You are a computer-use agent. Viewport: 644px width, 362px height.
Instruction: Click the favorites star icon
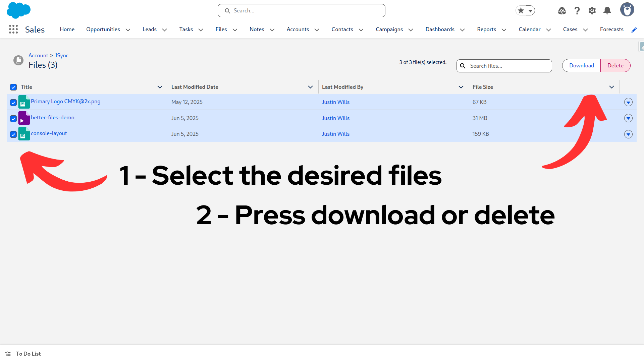pyautogui.click(x=520, y=10)
